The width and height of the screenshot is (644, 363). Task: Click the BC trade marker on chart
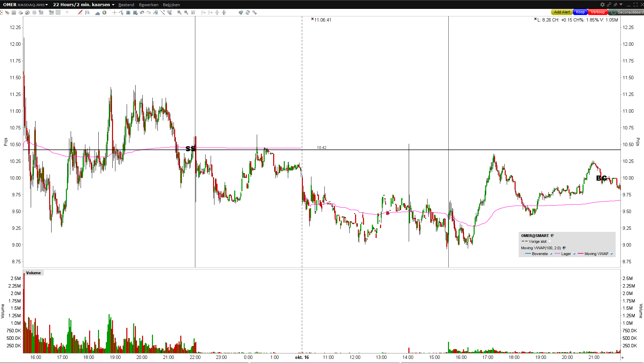601,178
